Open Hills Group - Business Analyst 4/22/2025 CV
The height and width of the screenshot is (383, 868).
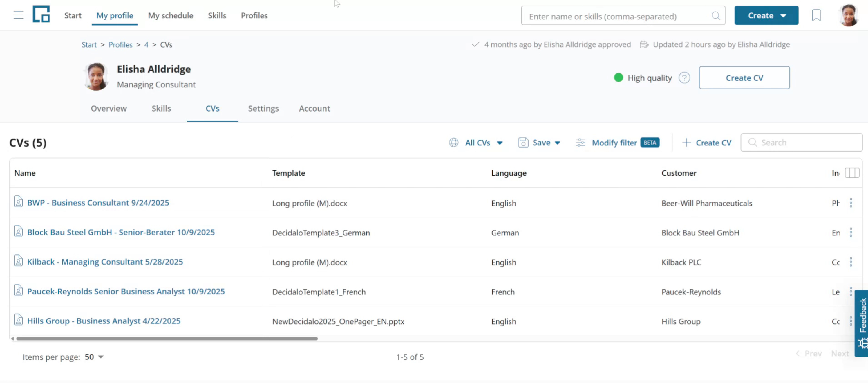click(x=104, y=321)
